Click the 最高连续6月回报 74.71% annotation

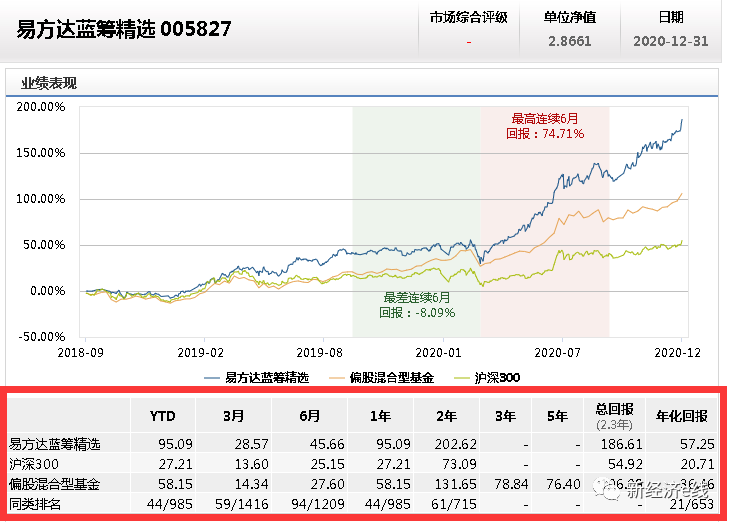545,126
